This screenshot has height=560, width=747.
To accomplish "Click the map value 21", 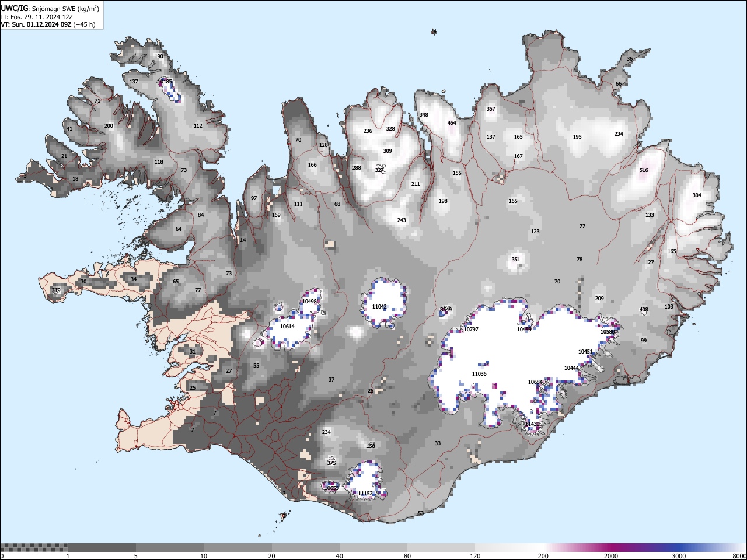I will (x=64, y=156).
